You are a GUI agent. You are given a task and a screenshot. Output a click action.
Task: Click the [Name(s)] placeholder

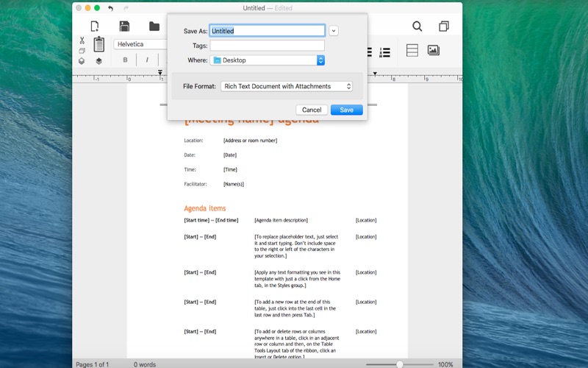pos(234,185)
